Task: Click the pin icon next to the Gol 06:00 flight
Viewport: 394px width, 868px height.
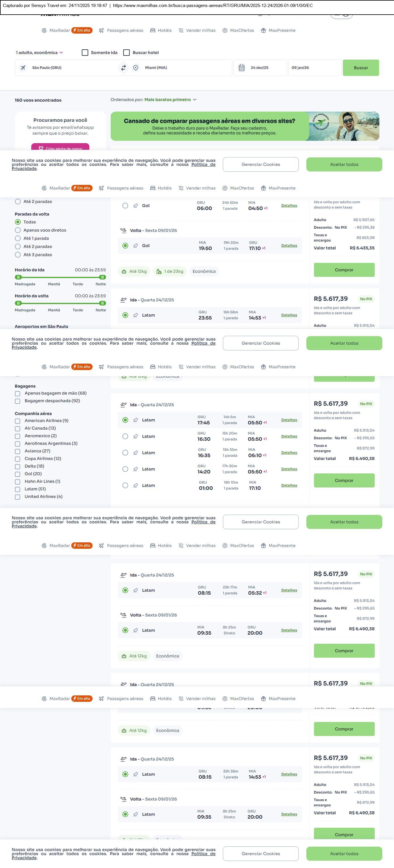Action: pyautogui.click(x=136, y=206)
